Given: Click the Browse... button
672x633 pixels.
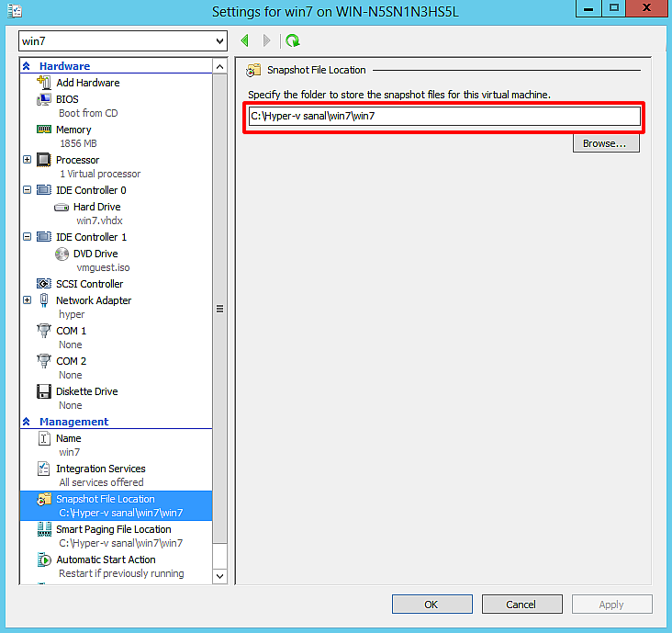Looking at the screenshot, I should click(606, 143).
